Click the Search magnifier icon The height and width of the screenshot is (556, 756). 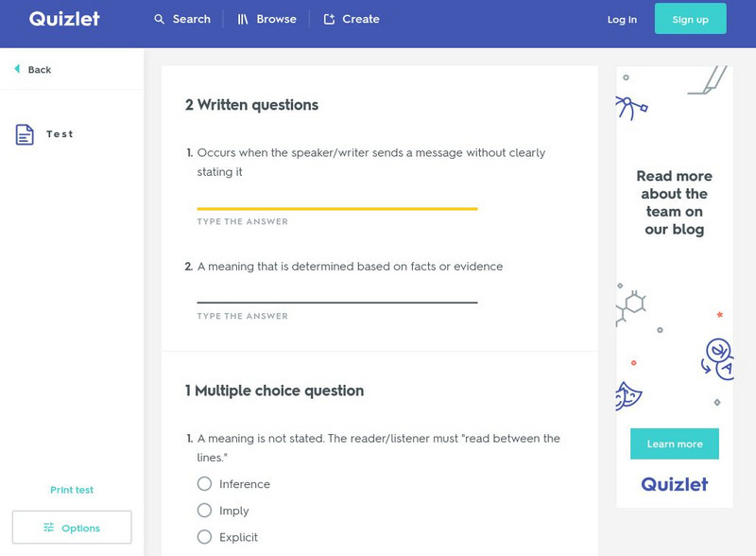click(160, 19)
